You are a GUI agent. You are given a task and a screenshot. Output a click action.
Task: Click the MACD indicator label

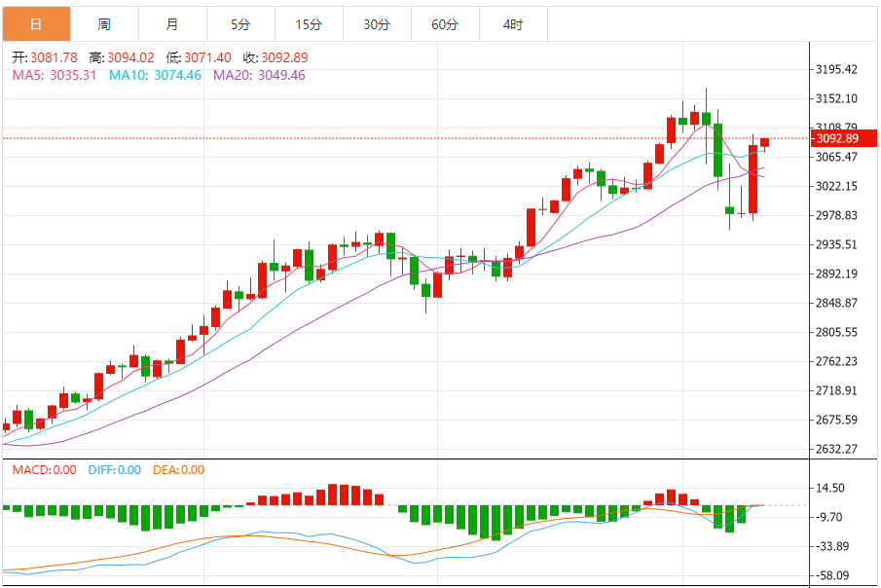(45, 470)
